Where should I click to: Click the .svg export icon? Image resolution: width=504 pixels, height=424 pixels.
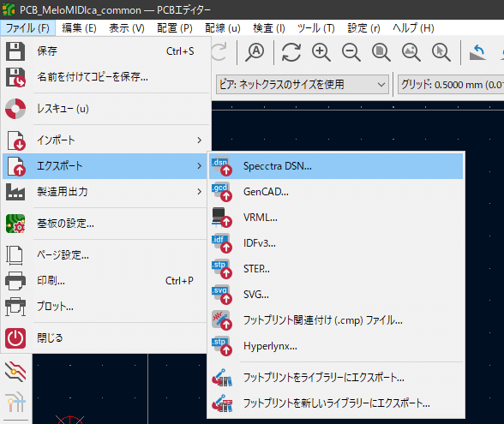pos(222,295)
